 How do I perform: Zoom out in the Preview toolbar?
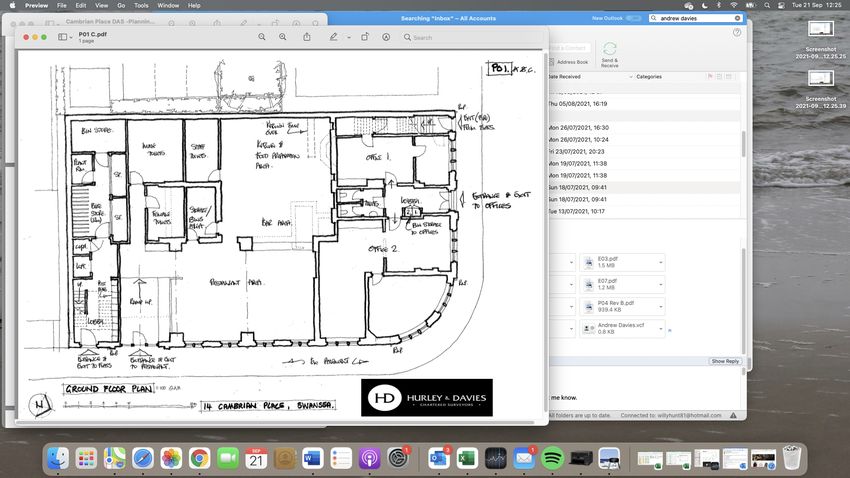tap(262, 37)
